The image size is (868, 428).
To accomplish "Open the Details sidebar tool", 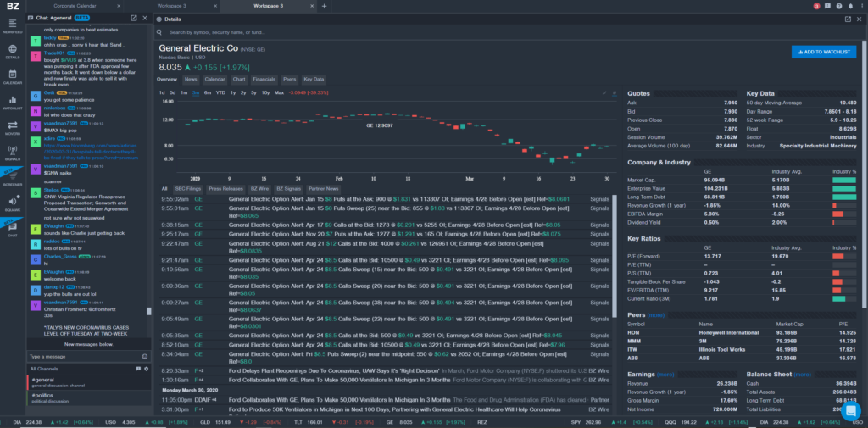I will 12,52.
